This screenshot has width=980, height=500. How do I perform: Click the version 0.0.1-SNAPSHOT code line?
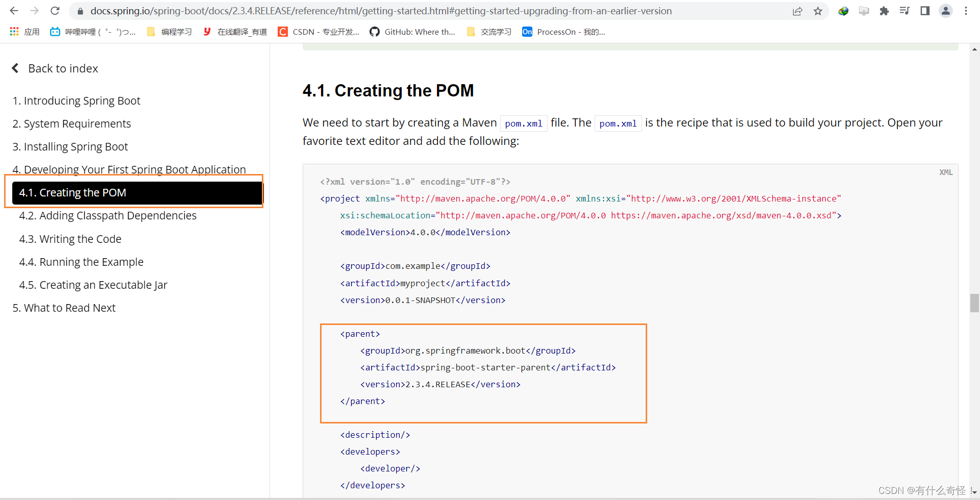(x=423, y=301)
